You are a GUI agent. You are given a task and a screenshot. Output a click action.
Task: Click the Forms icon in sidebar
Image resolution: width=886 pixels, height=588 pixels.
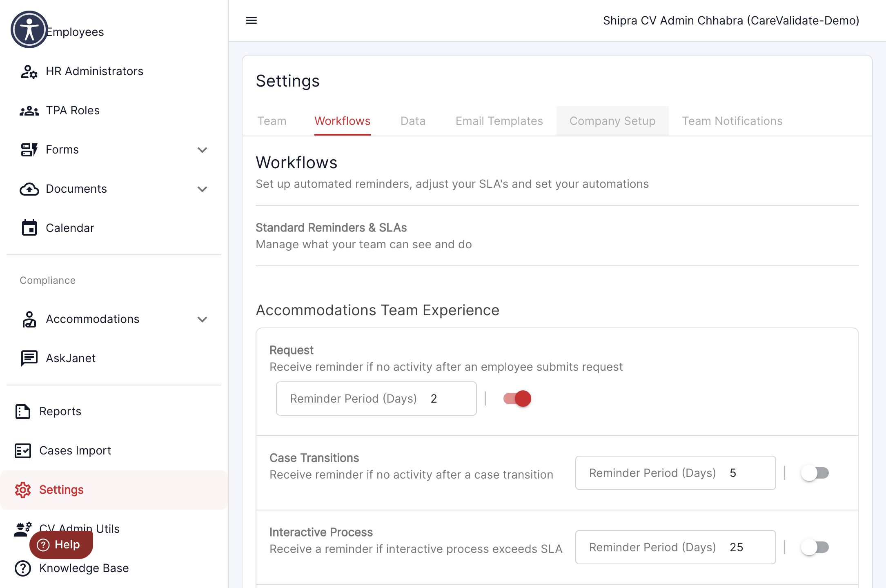[29, 150]
